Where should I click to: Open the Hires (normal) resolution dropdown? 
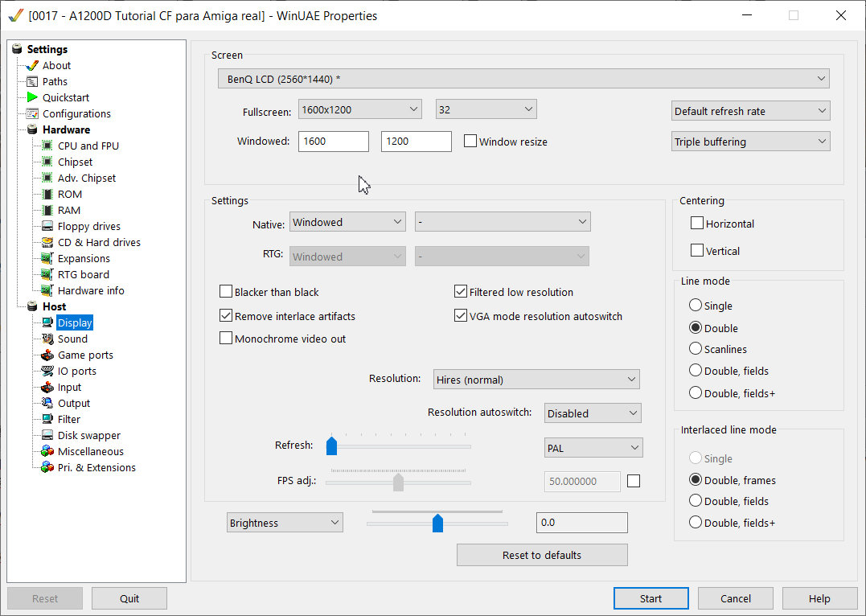pos(536,380)
